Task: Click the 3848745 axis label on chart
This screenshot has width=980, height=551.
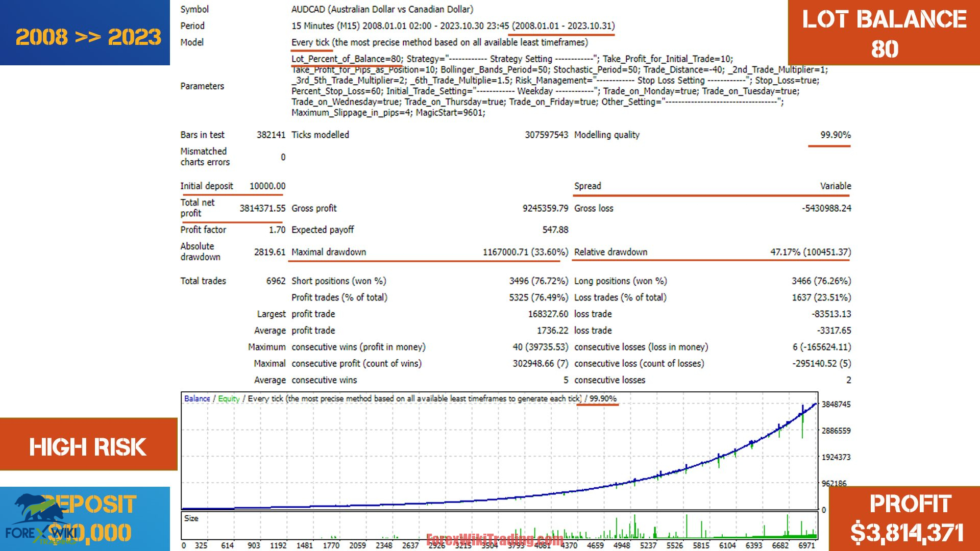Action: pos(836,404)
